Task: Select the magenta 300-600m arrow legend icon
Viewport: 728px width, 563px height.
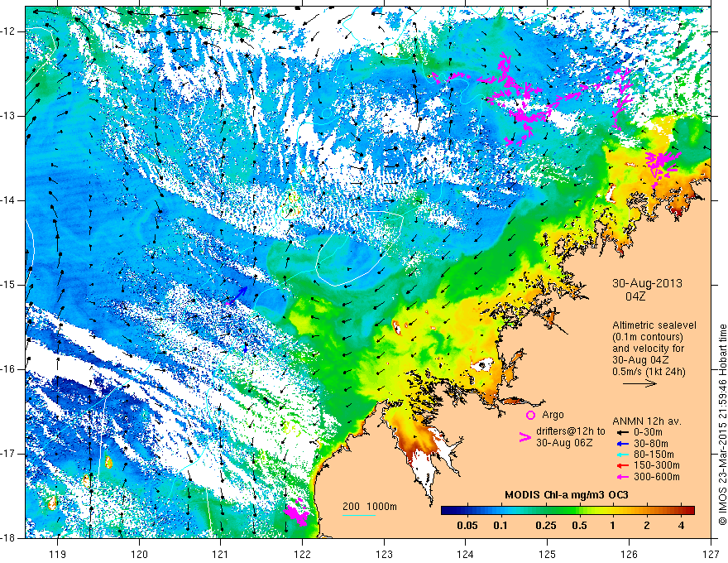Action: (622, 477)
